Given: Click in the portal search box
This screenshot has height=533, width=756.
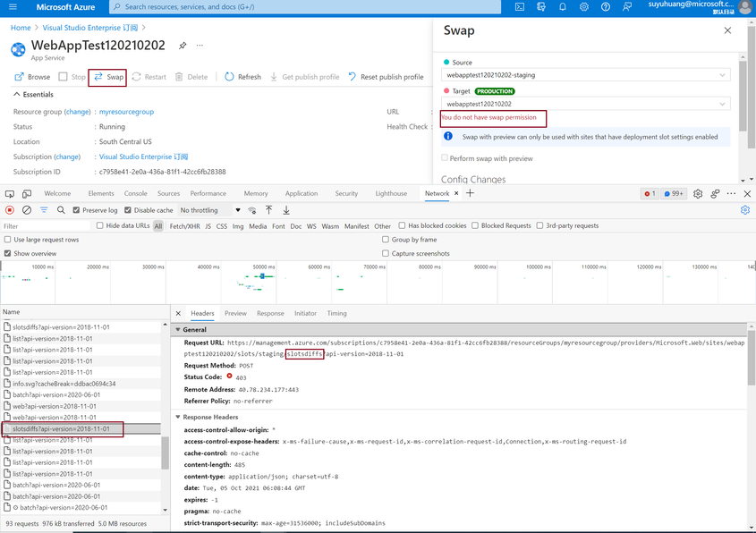Looking at the screenshot, I should coord(306,7).
